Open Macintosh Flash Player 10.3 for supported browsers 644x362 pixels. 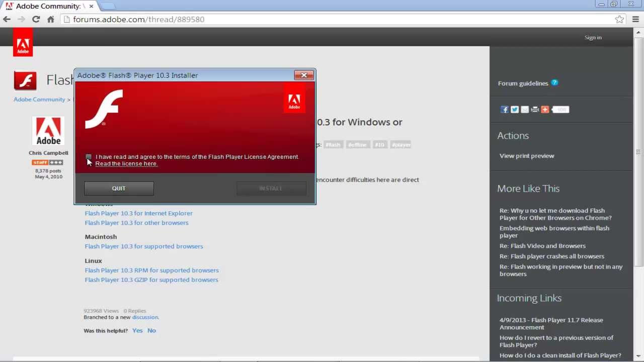(x=144, y=246)
